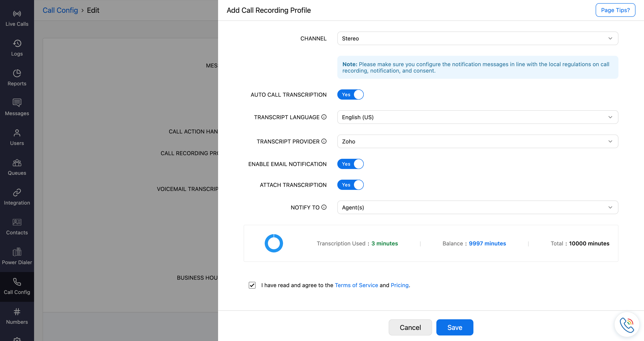The width and height of the screenshot is (644, 341).
Task: Open the Reports pie chart icon
Action: click(17, 73)
